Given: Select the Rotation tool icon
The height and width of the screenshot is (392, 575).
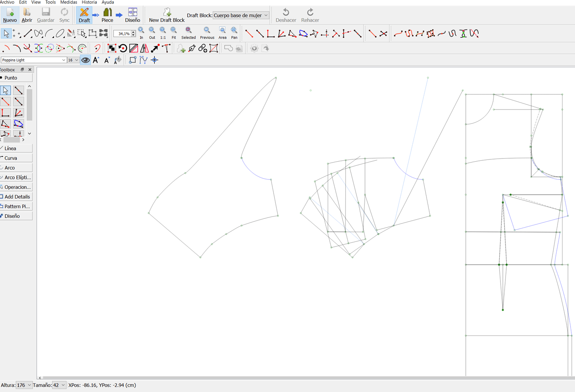Looking at the screenshot, I should point(123,48).
